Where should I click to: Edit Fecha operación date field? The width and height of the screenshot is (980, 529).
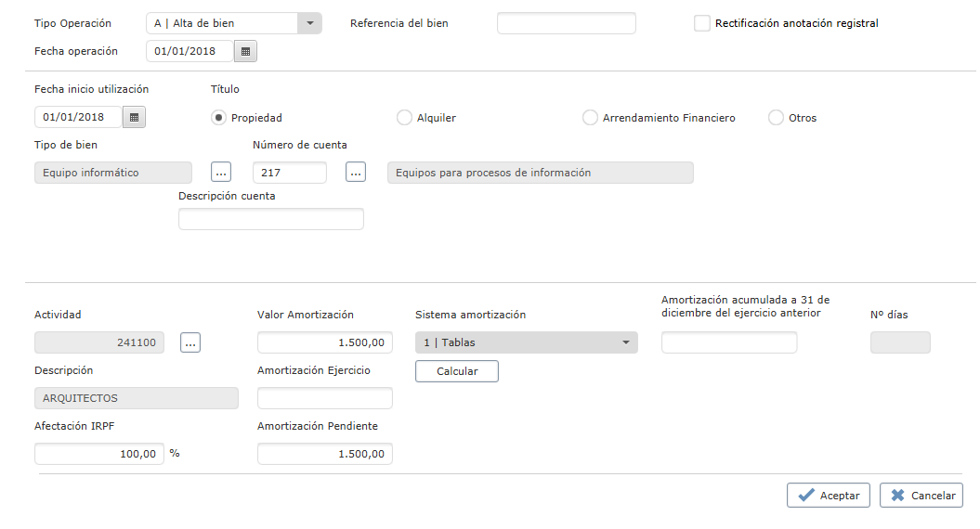tap(190, 51)
